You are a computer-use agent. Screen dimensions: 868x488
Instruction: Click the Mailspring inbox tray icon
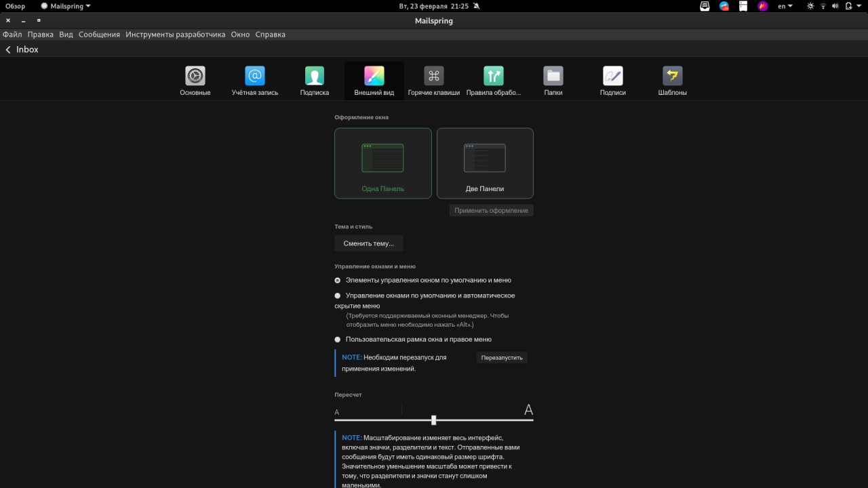[705, 6]
